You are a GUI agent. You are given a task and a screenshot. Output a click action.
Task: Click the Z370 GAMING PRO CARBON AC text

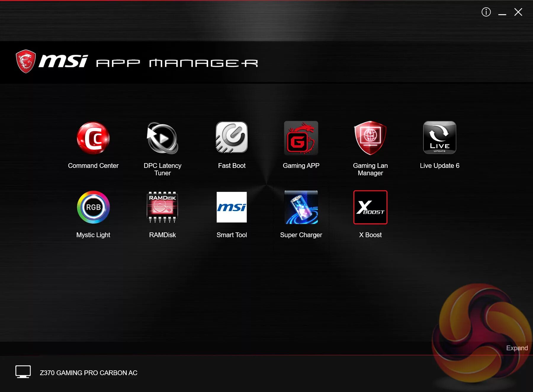click(89, 373)
